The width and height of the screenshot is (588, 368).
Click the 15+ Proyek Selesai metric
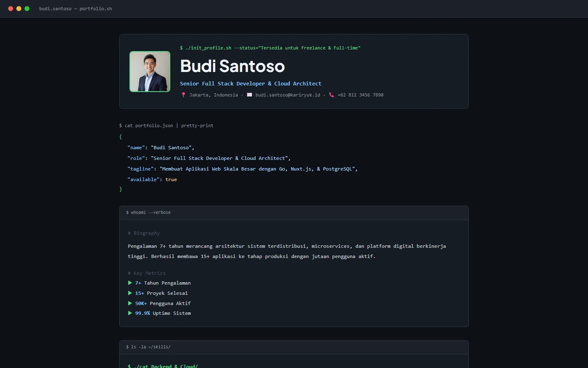(x=158, y=293)
